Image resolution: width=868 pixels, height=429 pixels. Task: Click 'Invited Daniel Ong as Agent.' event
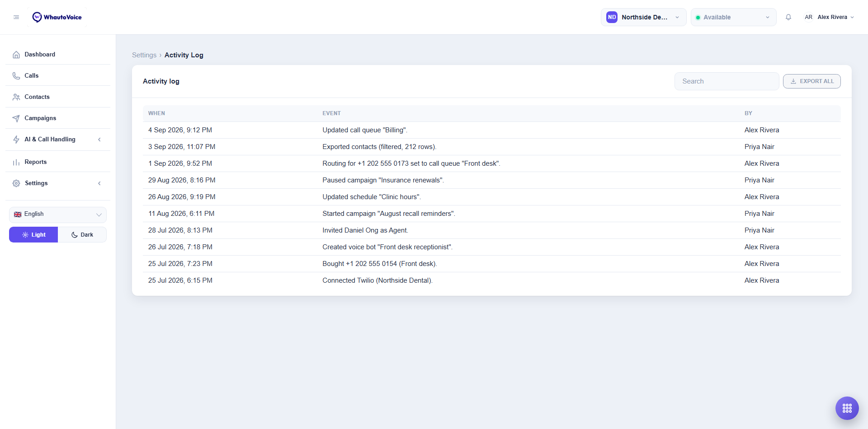[x=365, y=230]
